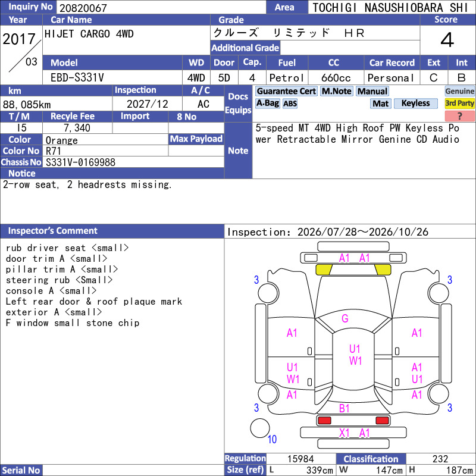Click regulation value 15984
This screenshot has width=476, height=476.
(300, 459)
